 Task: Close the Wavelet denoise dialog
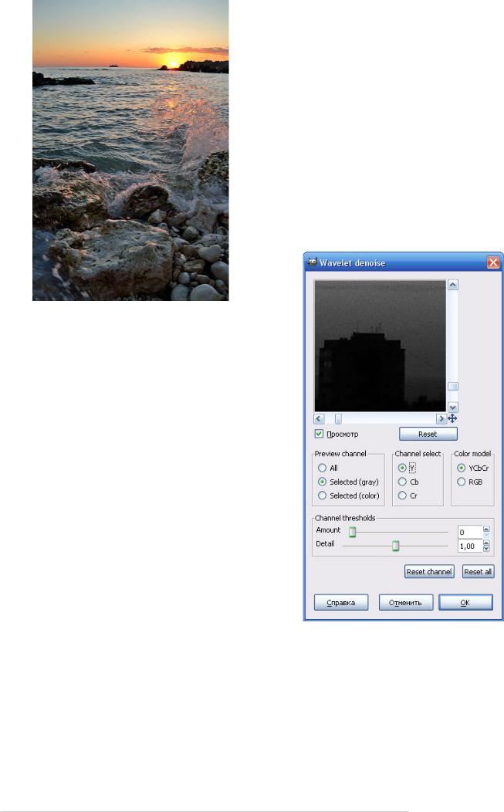pos(493,262)
